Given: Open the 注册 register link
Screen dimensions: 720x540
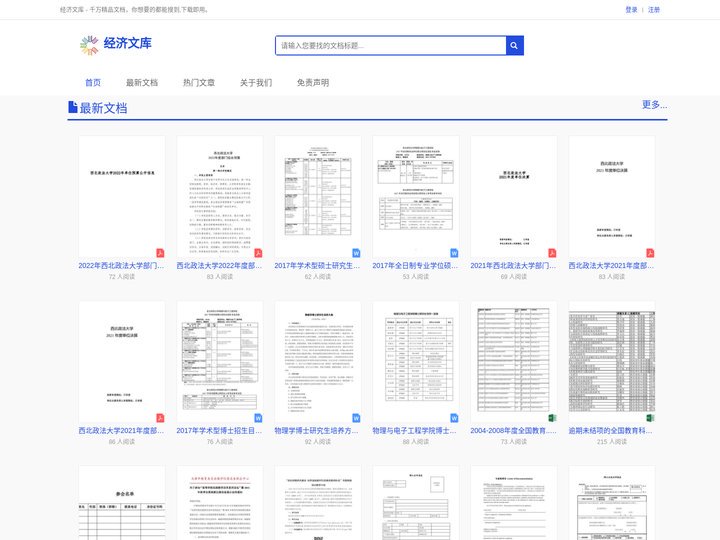Looking at the screenshot, I should coord(653,10).
